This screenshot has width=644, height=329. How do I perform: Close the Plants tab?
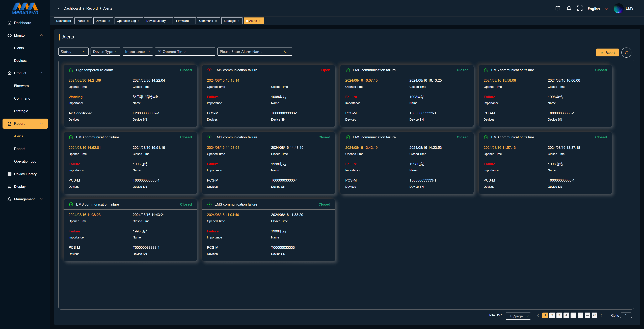click(x=88, y=21)
